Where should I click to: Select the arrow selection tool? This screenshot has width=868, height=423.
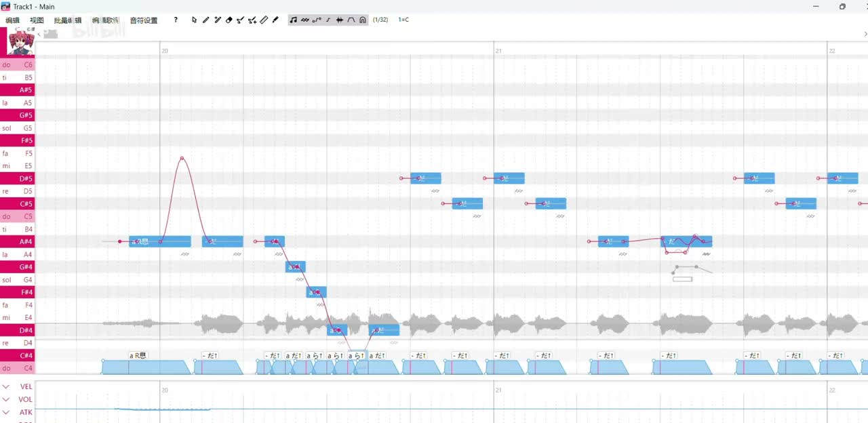click(195, 20)
